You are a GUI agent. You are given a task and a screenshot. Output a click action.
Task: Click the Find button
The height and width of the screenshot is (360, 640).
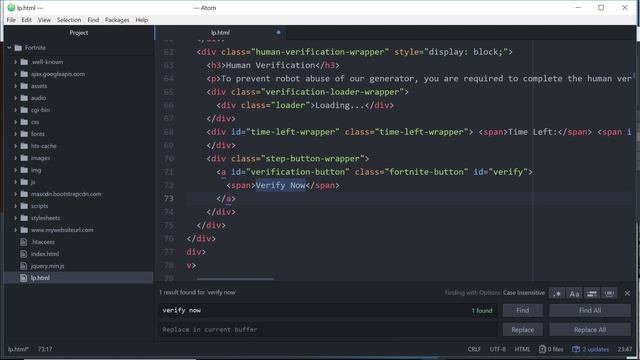click(522, 310)
